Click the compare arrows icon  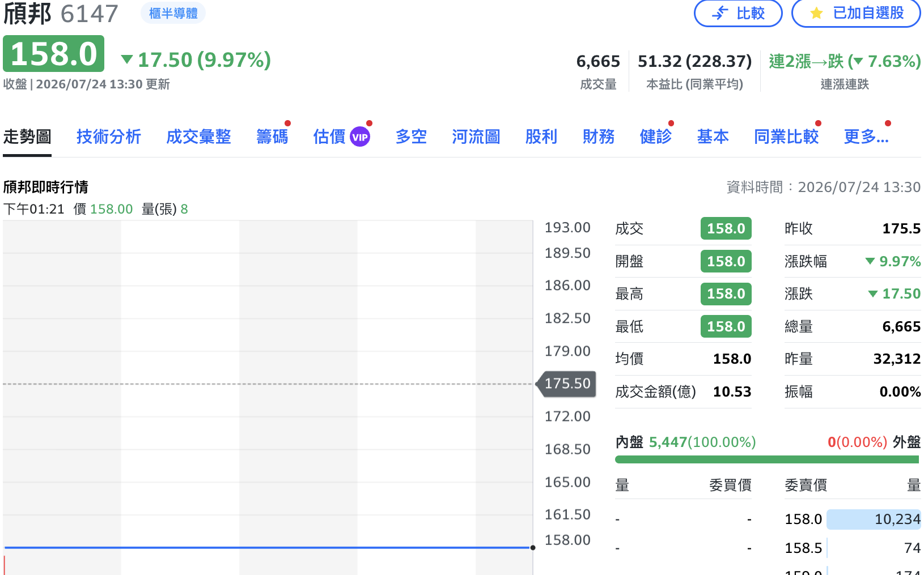point(720,13)
